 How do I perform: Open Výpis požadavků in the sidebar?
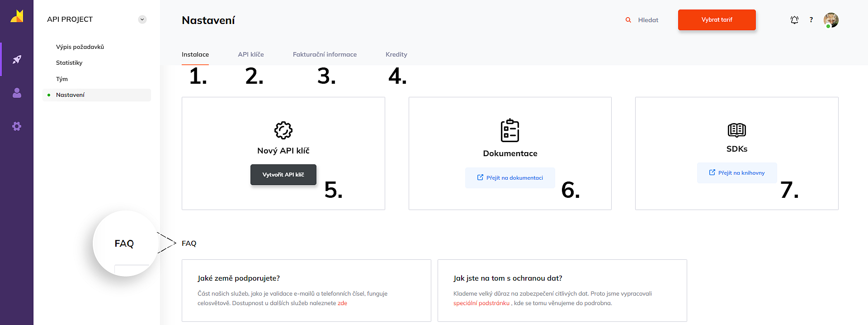(x=80, y=47)
